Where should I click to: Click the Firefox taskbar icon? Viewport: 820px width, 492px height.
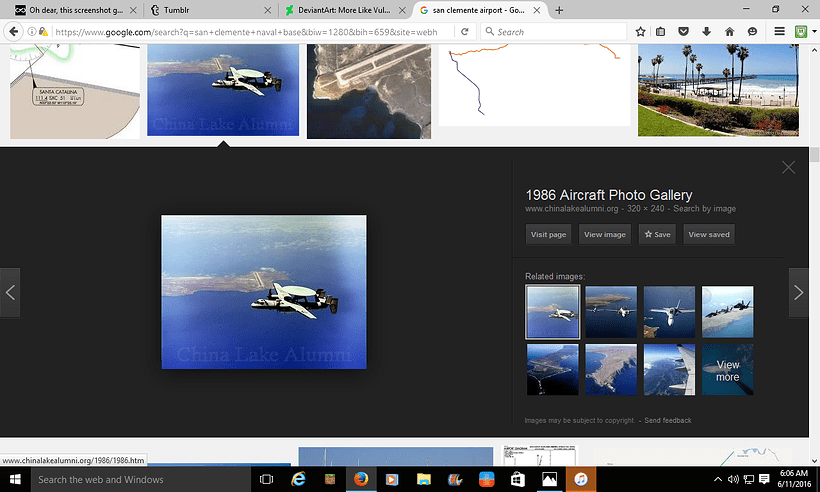pos(361,479)
